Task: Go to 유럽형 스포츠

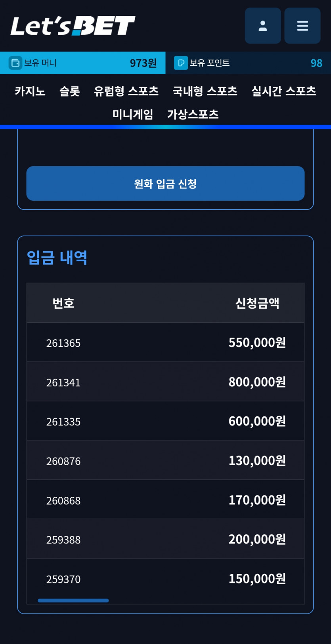Action: [x=126, y=91]
